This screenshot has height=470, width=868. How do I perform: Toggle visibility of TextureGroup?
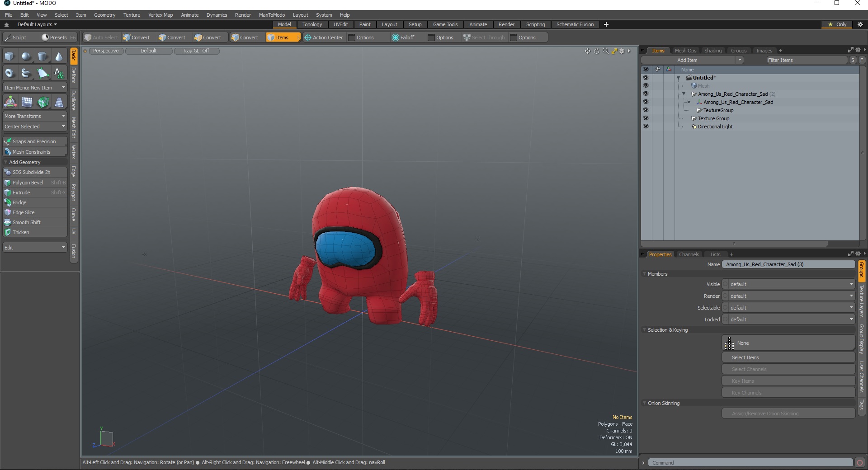646,110
